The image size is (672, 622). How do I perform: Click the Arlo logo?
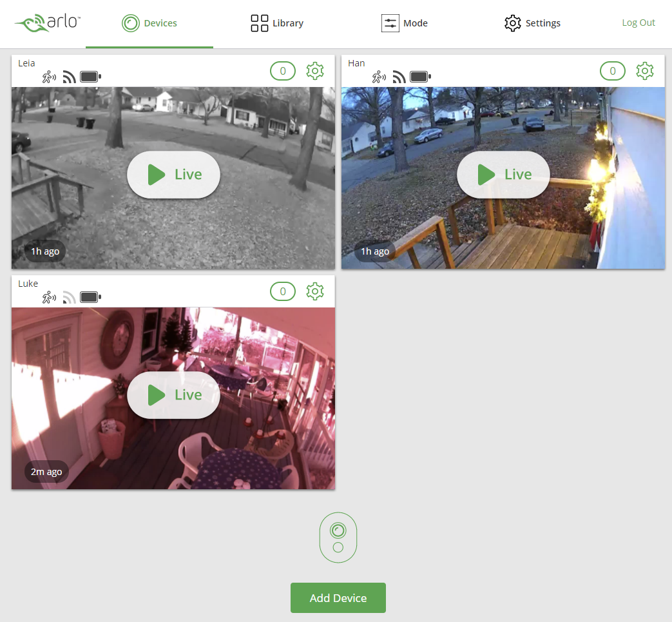[x=48, y=23]
